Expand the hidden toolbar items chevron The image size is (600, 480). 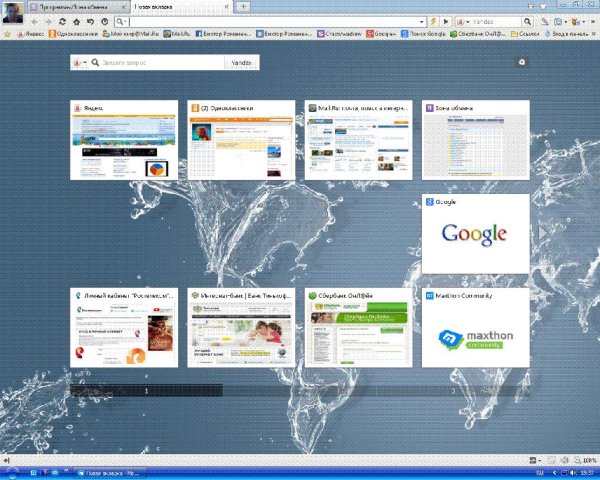click(x=593, y=22)
